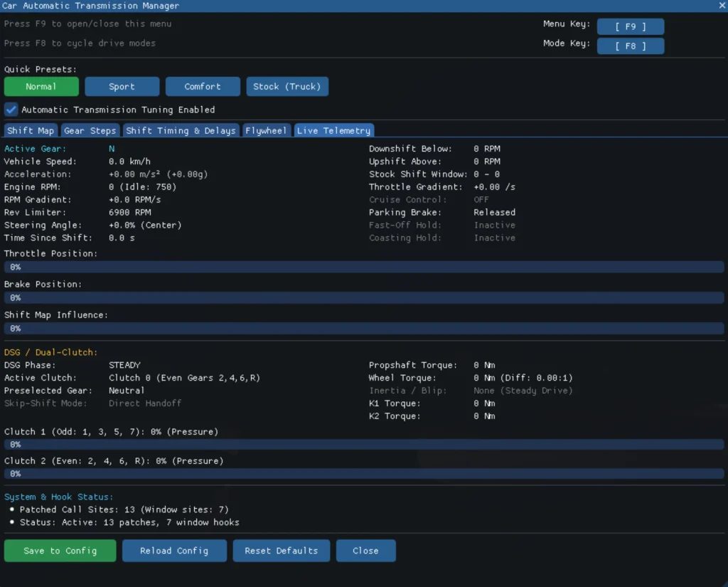Click the Quick Presets label

[41, 69]
